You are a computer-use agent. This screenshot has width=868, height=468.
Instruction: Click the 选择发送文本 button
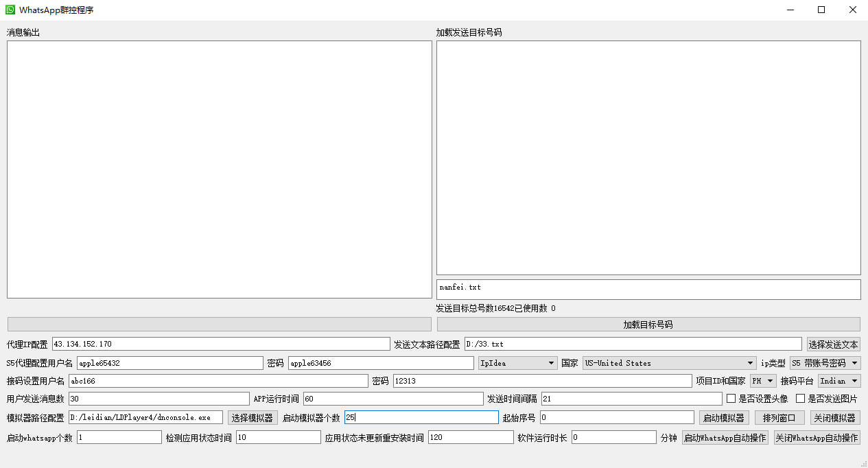click(833, 344)
